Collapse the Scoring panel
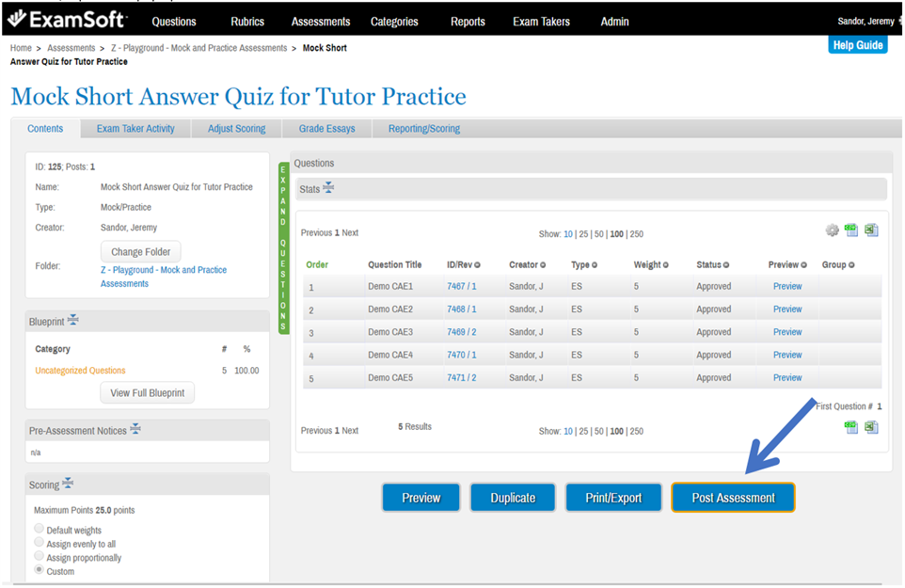The height and width of the screenshot is (588, 905). 68,484
